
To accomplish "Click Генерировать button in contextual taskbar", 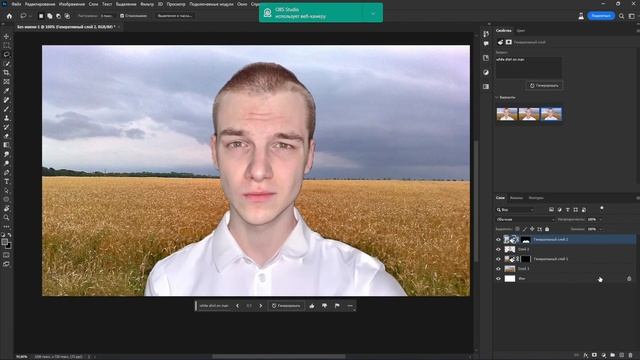I will click(x=286, y=306).
